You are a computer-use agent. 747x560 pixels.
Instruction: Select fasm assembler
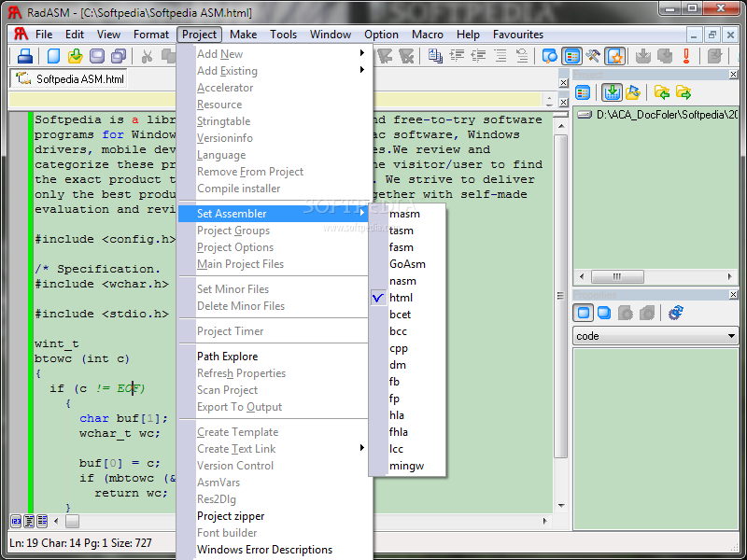407,247
